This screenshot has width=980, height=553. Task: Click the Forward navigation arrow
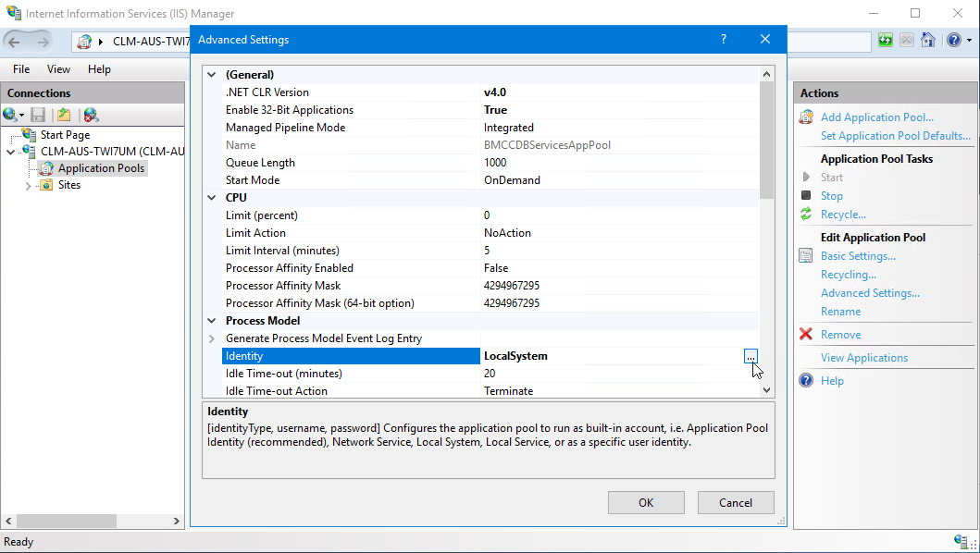point(43,42)
